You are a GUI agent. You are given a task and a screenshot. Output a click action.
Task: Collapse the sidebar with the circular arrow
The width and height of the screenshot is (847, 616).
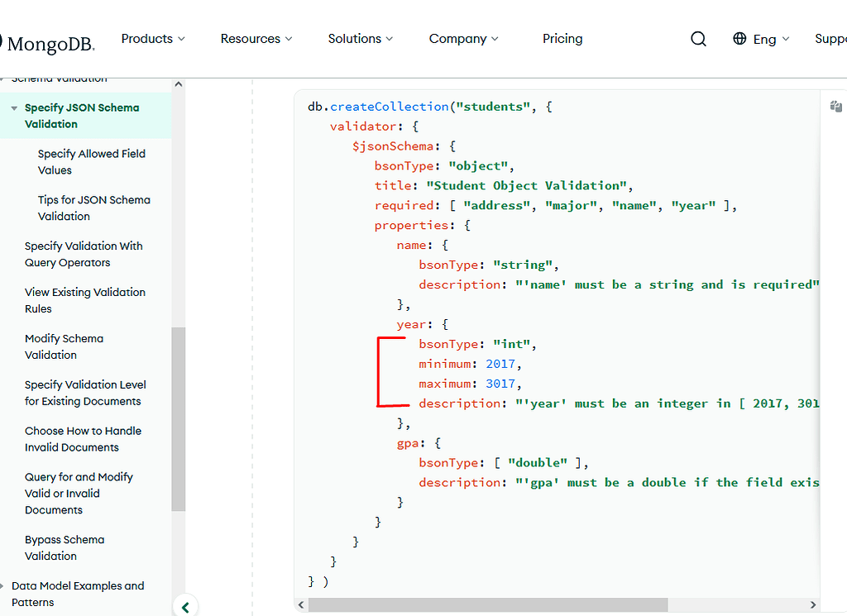pos(185,606)
